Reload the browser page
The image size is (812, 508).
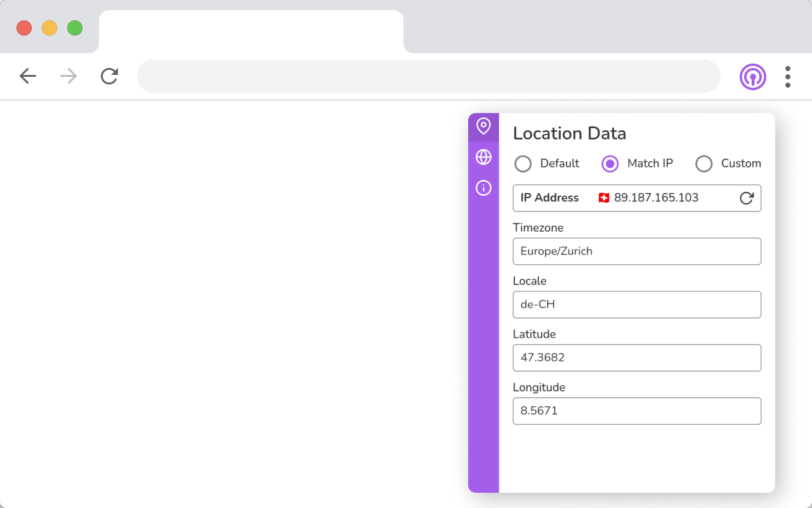point(109,77)
